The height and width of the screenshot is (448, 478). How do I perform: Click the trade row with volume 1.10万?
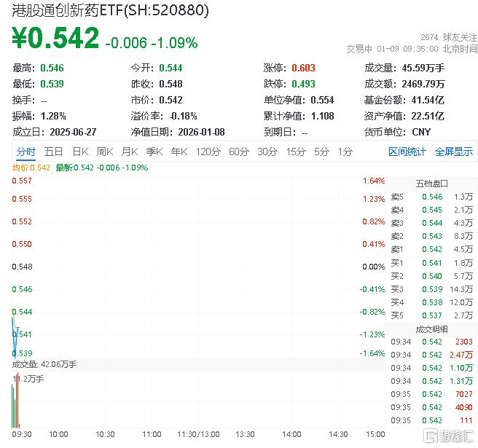tap(431, 368)
